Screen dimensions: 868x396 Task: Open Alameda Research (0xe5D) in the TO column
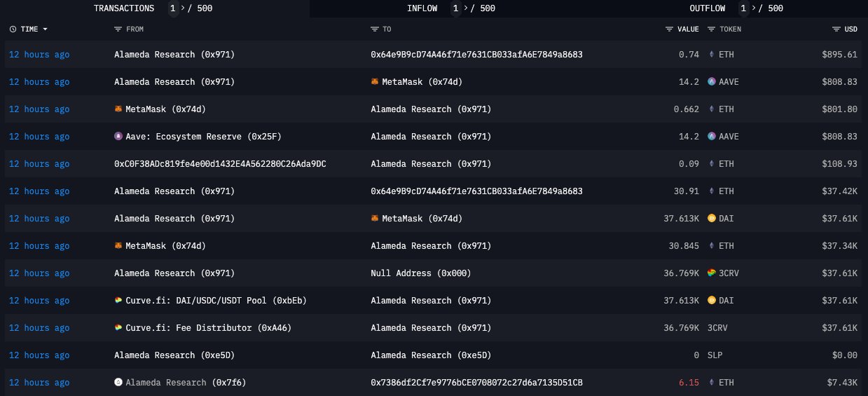click(431, 355)
